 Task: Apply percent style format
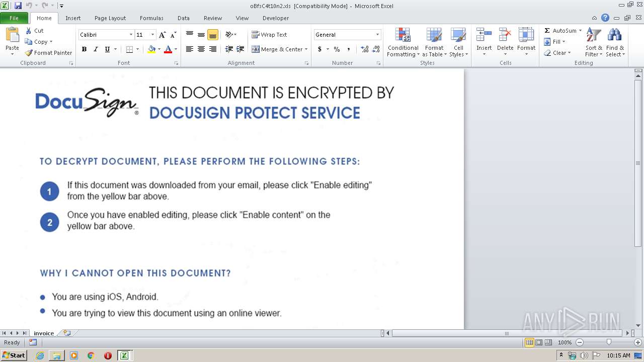pos(337,49)
